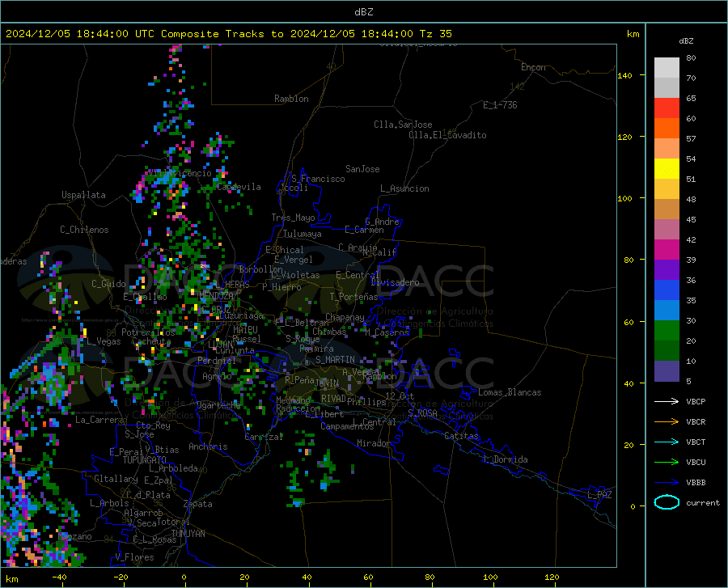The width and height of the screenshot is (728, 588).
Task: Click the Anchoris label
Action: [208, 446]
